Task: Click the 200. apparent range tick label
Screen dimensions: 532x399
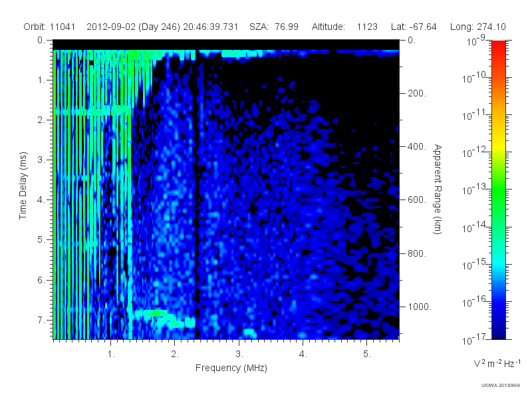Action: pos(417,93)
